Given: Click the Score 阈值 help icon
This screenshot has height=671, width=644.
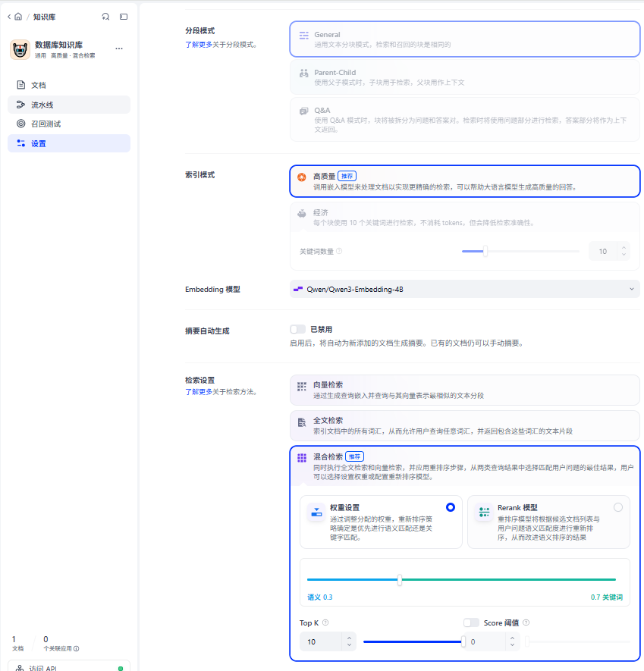Looking at the screenshot, I should [526, 622].
